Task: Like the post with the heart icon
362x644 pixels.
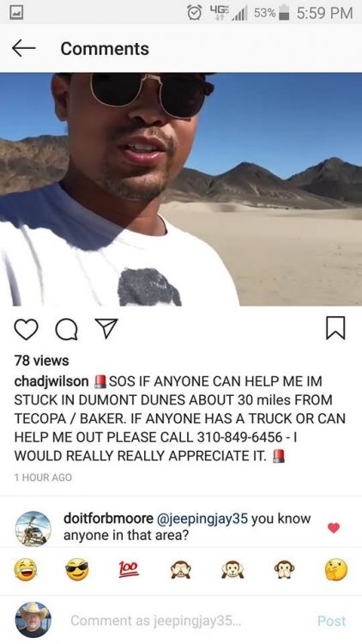Action: pos(26,329)
